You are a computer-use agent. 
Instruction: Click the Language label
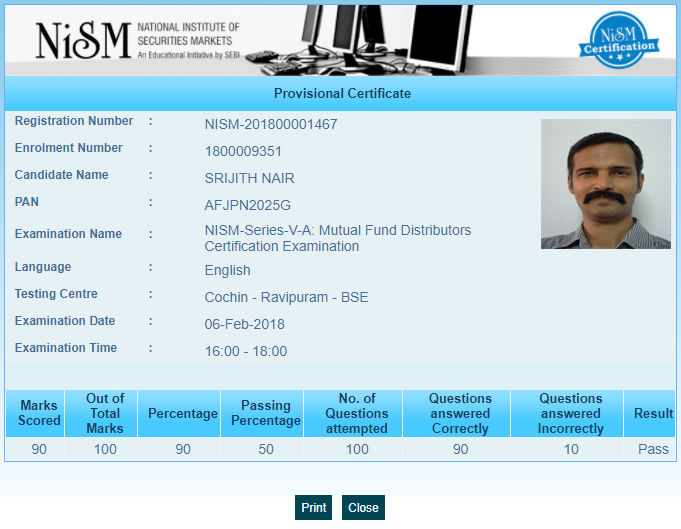(x=43, y=267)
